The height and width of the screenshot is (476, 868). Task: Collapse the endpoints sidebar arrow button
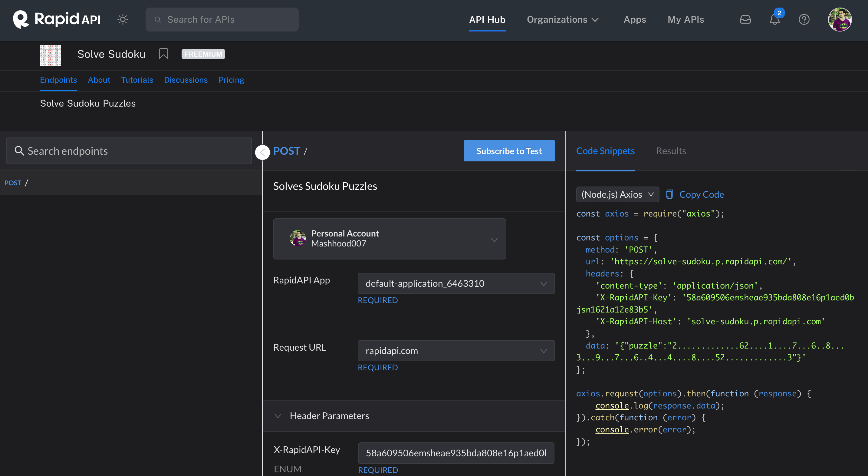(262, 152)
